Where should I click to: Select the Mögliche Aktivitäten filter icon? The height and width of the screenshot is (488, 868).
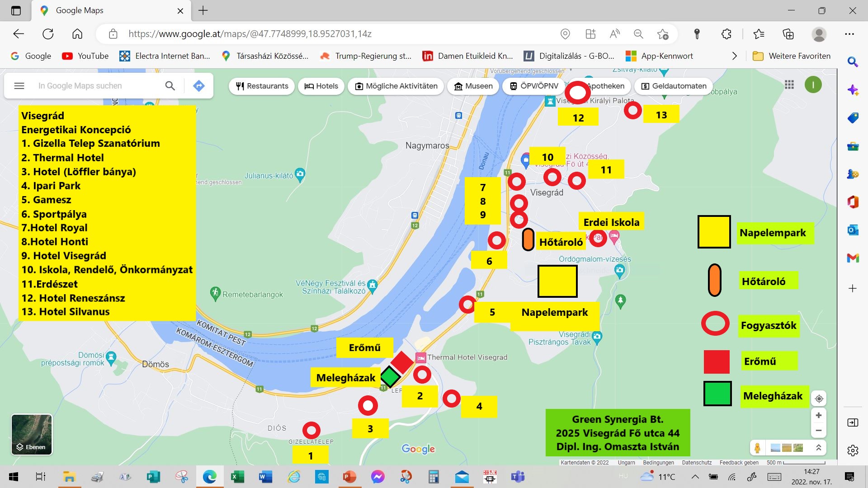pyautogui.click(x=359, y=86)
